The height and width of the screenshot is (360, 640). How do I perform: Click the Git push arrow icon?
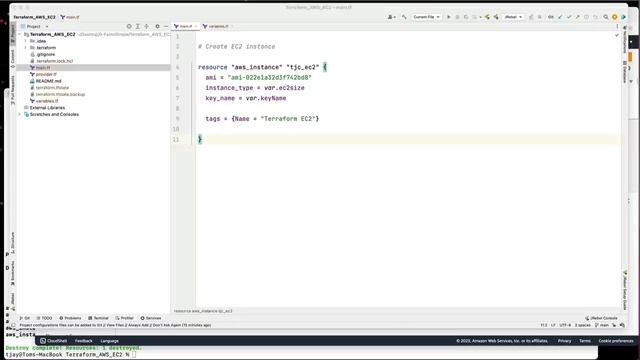click(x=578, y=17)
